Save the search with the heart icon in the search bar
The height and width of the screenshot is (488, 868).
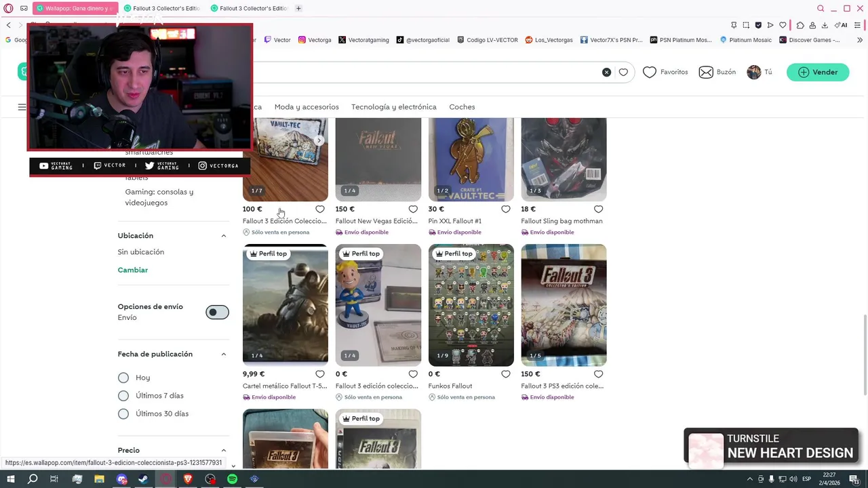tap(623, 72)
